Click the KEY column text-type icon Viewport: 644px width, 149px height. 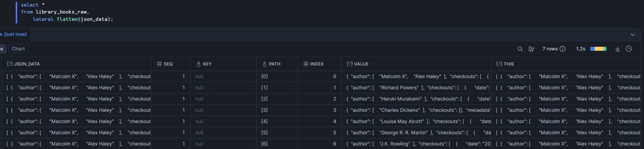[199, 64]
